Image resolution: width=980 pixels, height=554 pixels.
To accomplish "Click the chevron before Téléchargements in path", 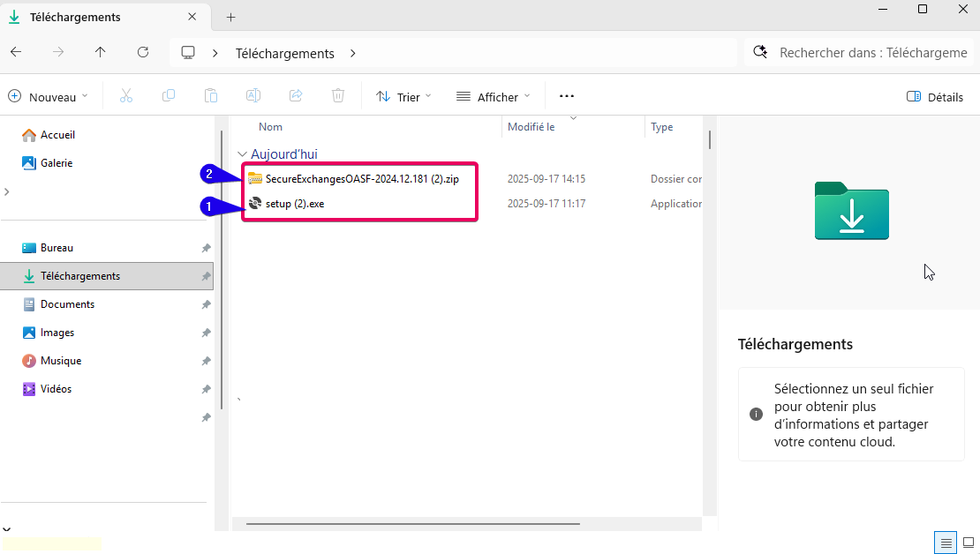I will click(x=215, y=53).
